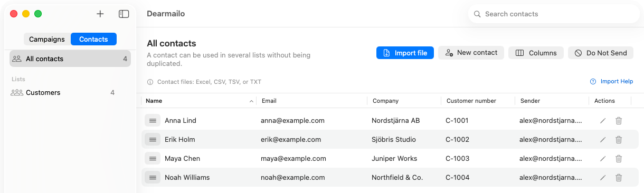
Task: Click the All contacts heading
Action: pos(172,43)
